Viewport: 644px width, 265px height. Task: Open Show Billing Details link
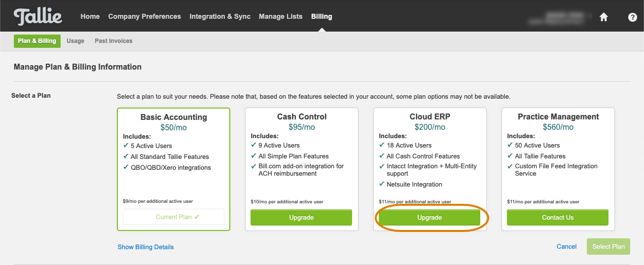(145, 247)
